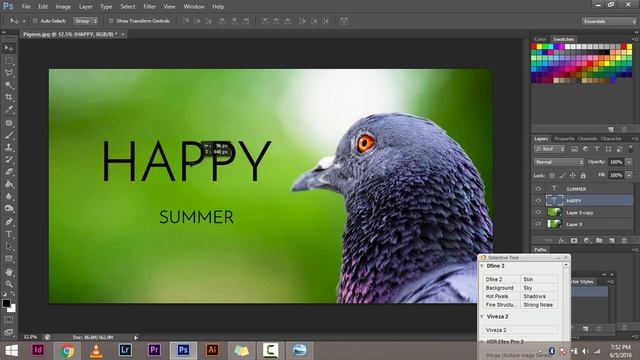The width and height of the screenshot is (640, 360).
Task: Filter layers by pixel layers icon
Action: click(574, 149)
